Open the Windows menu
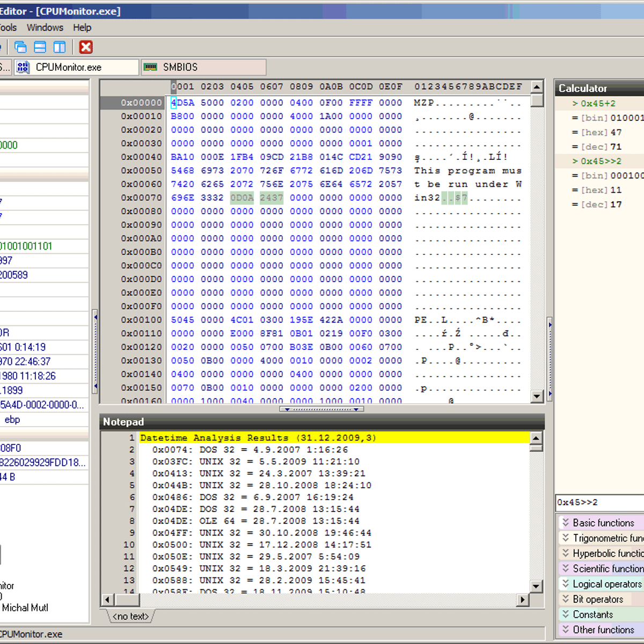Screen dimensions: 644x644 point(45,27)
